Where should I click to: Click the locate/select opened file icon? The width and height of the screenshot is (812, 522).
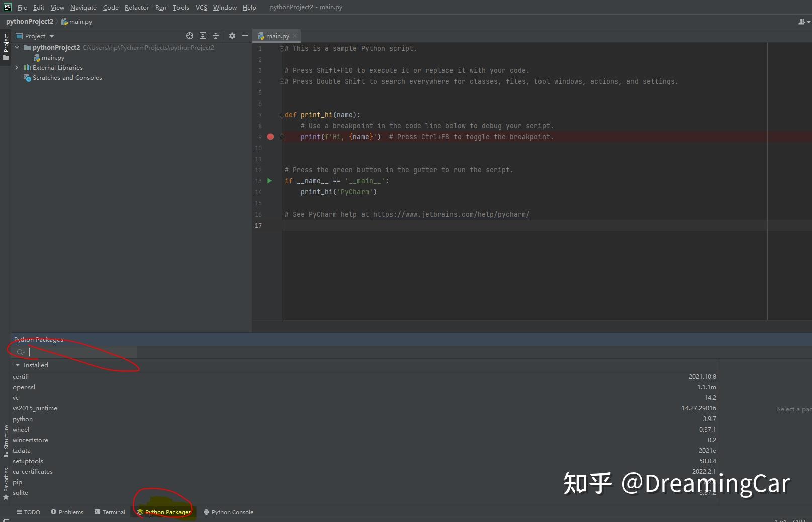point(190,36)
